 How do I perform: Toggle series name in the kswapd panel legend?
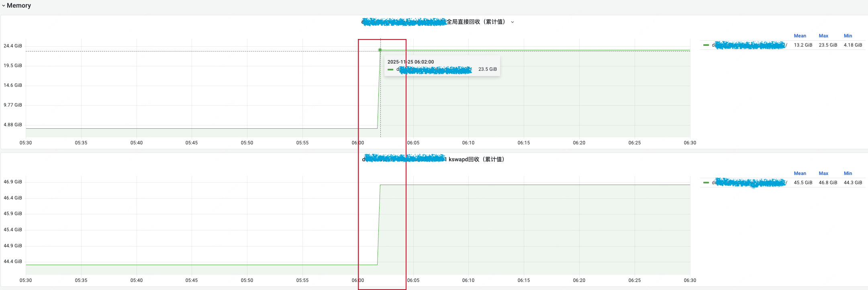click(749, 183)
